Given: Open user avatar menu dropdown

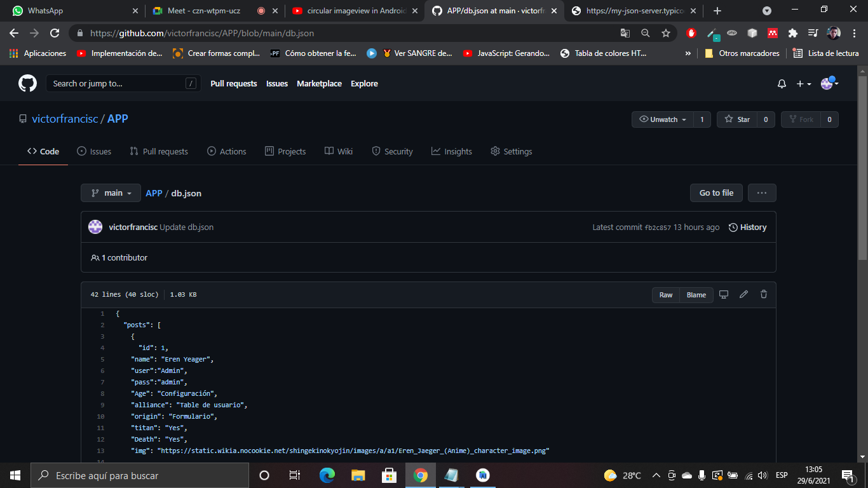Looking at the screenshot, I should 830,83.
